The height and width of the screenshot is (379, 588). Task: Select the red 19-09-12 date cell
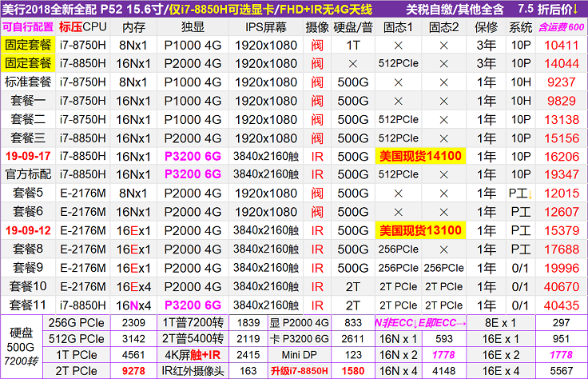[x=28, y=230]
